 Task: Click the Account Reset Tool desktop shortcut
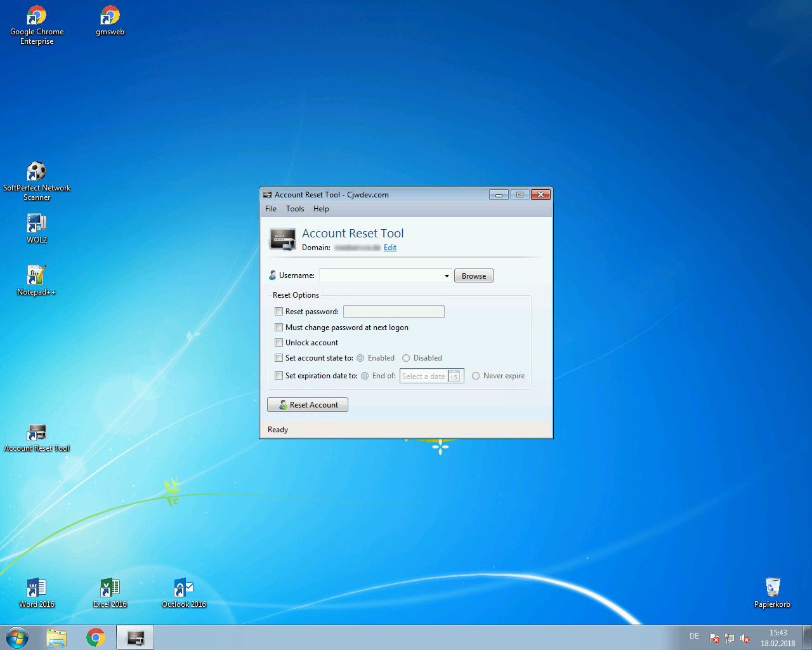36,434
